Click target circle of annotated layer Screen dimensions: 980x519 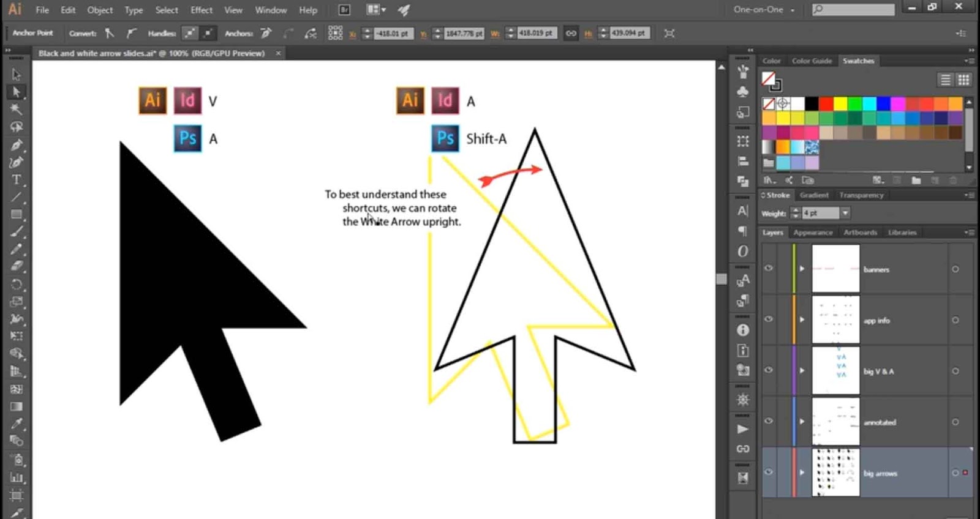pyautogui.click(x=956, y=422)
